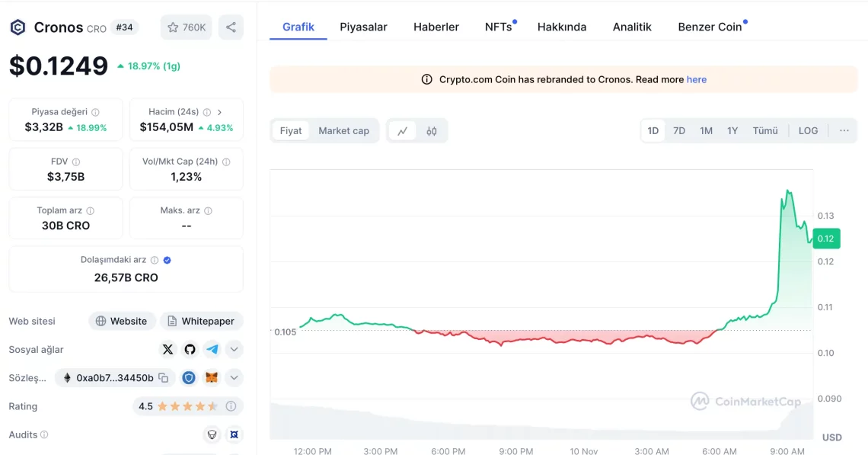868x455 pixels.
Task: Show Vol/Mkt Cap (24h) info icon
Action: 226,162
